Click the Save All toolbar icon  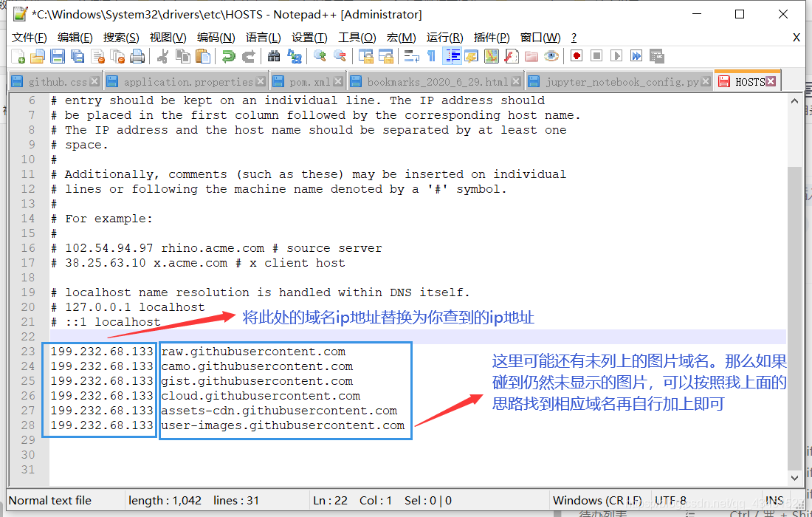click(78, 56)
